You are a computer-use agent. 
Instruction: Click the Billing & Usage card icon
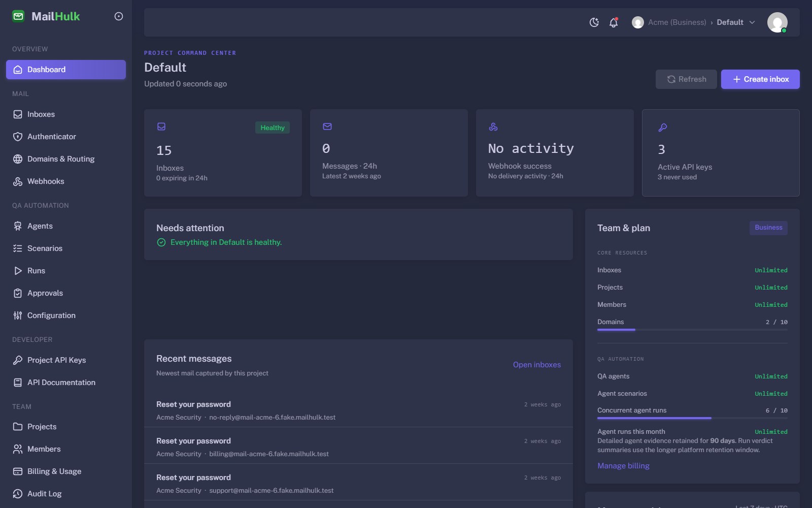[x=18, y=471]
